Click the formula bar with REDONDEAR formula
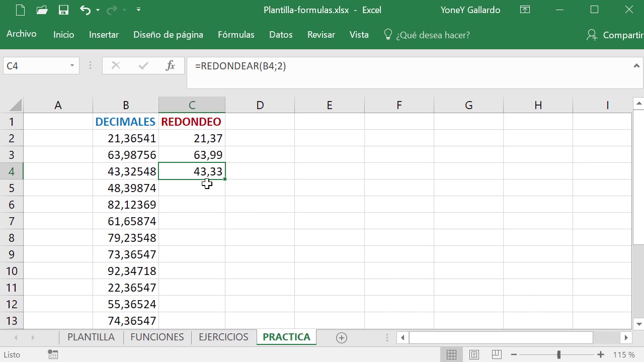Screen dimensions: 644x362 [409, 73]
